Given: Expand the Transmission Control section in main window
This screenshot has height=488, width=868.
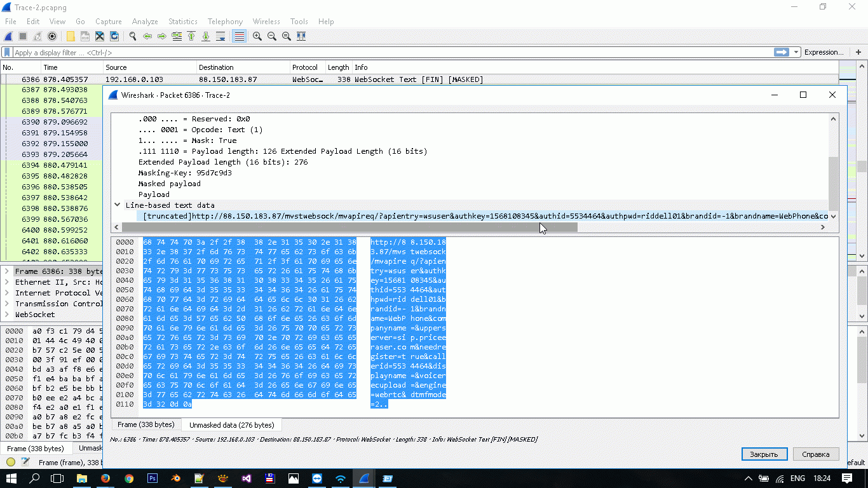Looking at the screenshot, I should coord(7,304).
